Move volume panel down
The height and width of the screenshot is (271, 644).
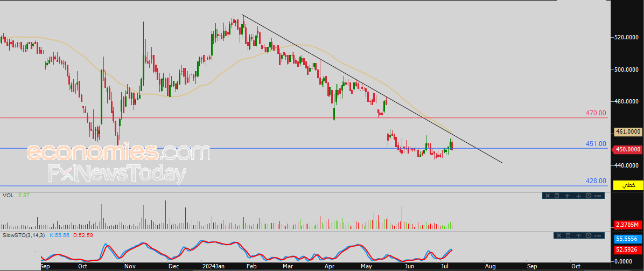(x=578, y=196)
